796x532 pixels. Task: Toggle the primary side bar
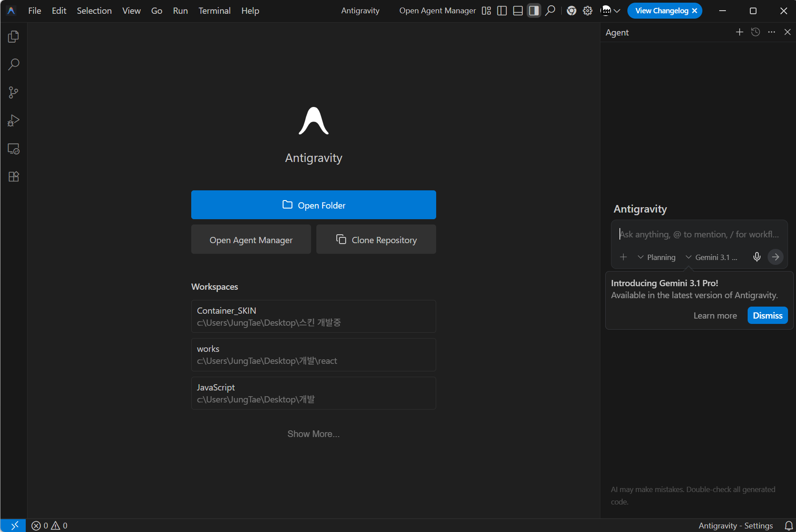click(x=502, y=11)
